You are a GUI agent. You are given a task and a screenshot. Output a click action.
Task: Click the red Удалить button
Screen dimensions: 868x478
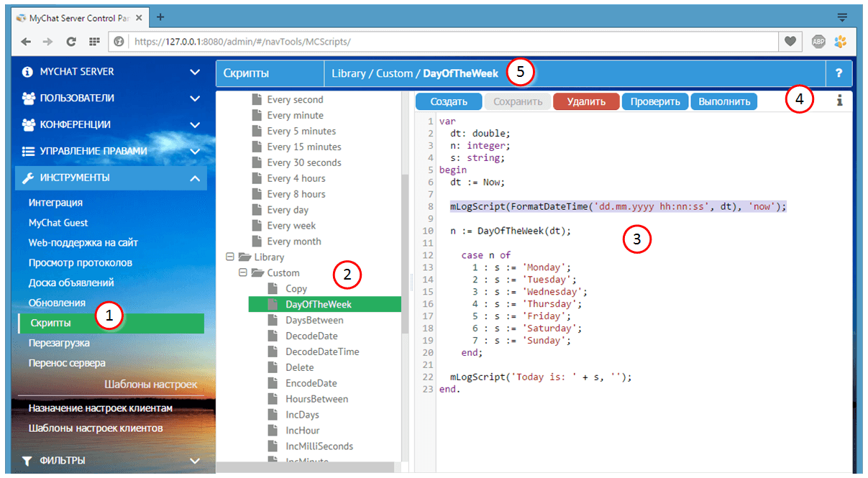(586, 101)
